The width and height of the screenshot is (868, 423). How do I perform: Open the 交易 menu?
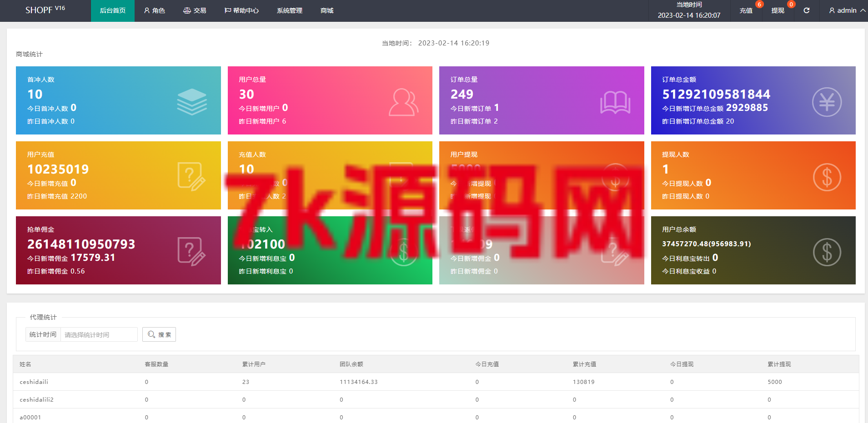tap(195, 10)
